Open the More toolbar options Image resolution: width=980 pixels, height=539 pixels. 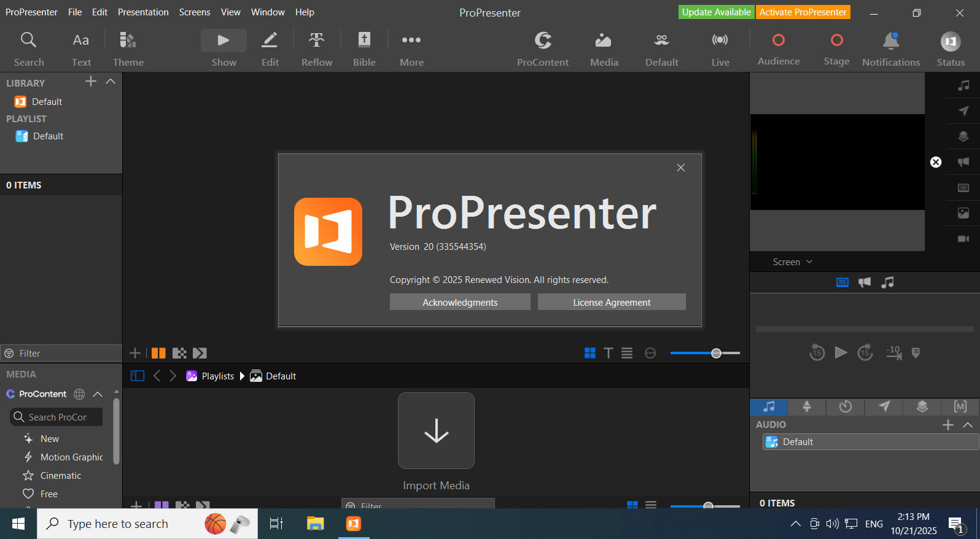pyautogui.click(x=411, y=49)
